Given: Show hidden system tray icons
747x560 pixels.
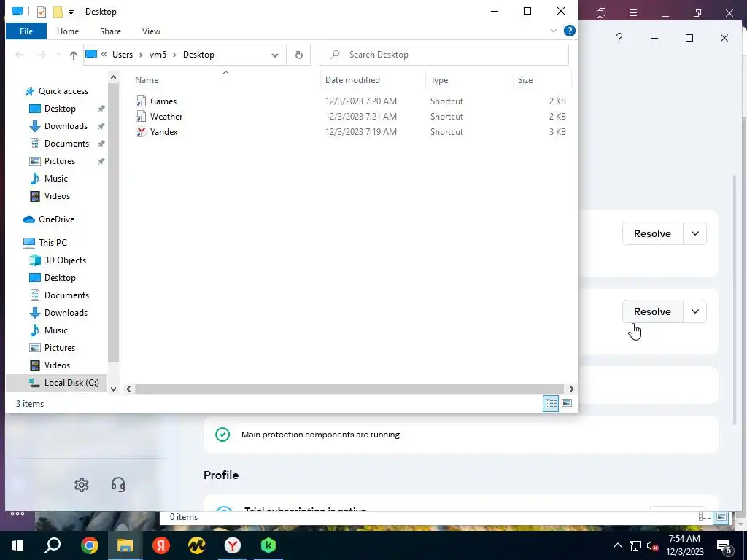Looking at the screenshot, I should 617,545.
